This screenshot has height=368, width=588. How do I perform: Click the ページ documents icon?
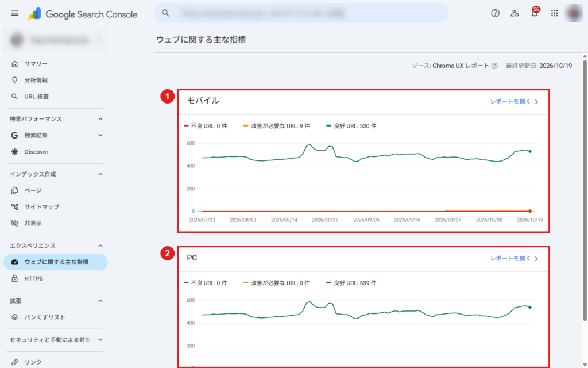(14, 190)
